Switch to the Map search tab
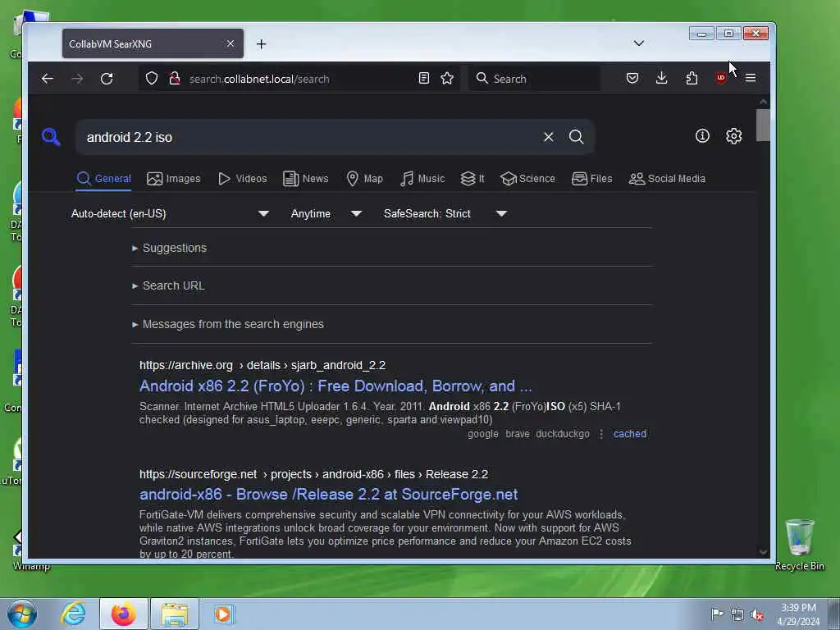840x630 pixels. point(365,179)
